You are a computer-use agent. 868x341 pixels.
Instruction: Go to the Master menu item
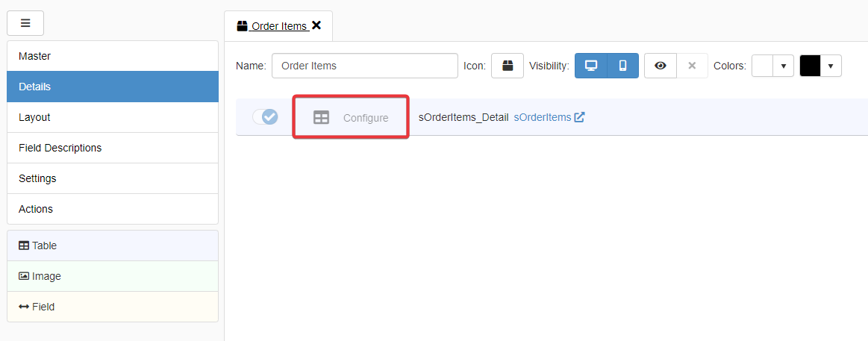pyautogui.click(x=112, y=56)
